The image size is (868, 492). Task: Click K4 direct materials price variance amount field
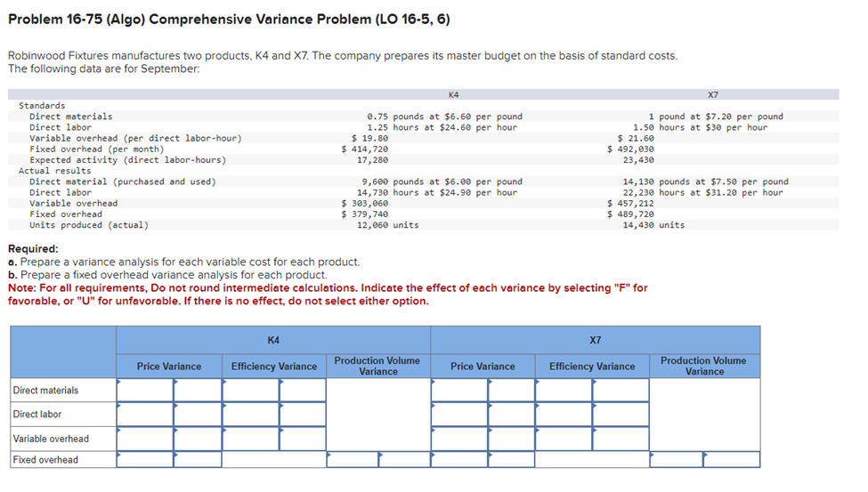point(145,391)
